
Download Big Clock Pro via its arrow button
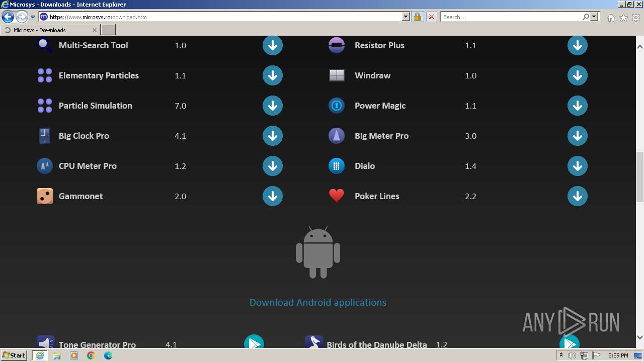[x=272, y=136]
